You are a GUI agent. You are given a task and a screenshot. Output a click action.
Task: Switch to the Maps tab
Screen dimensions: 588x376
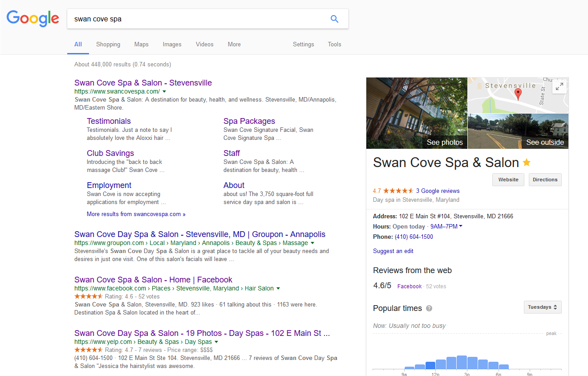click(x=142, y=44)
